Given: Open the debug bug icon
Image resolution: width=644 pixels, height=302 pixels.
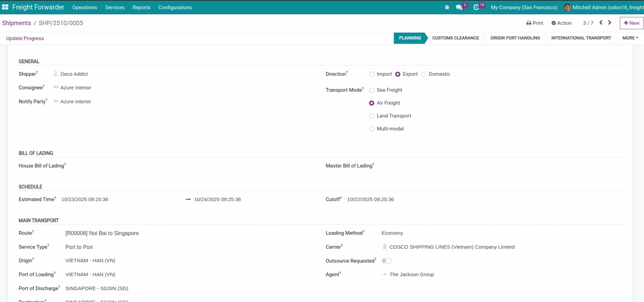Looking at the screenshot, I should 447,7.
